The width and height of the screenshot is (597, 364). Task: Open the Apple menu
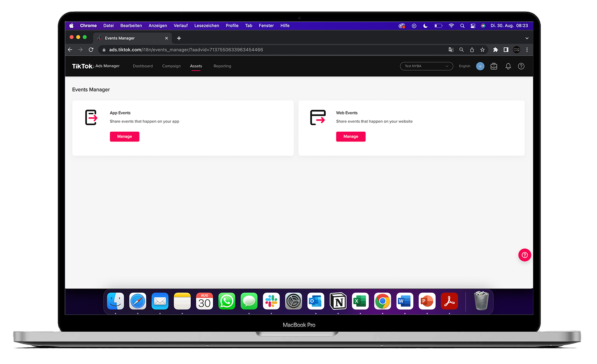[x=71, y=26]
